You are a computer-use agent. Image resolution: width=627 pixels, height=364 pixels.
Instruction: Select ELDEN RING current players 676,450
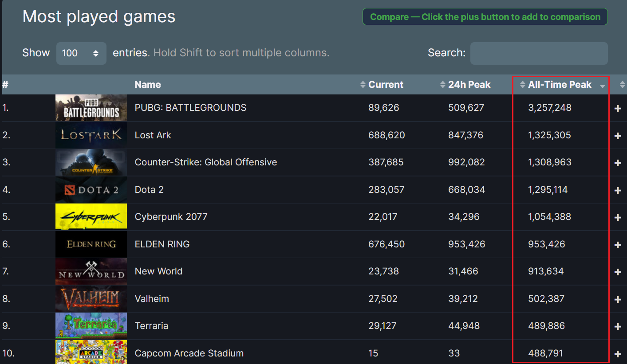[x=386, y=244]
